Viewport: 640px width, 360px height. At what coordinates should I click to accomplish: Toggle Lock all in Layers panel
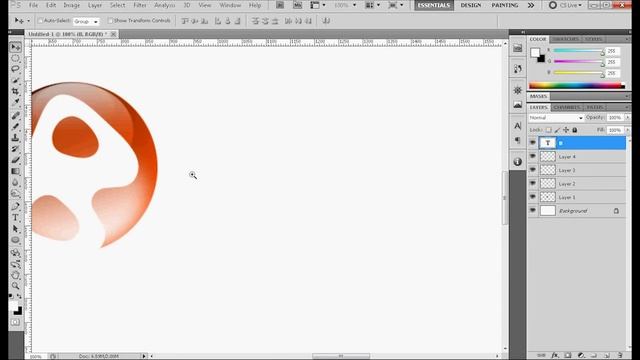pyautogui.click(x=575, y=130)
